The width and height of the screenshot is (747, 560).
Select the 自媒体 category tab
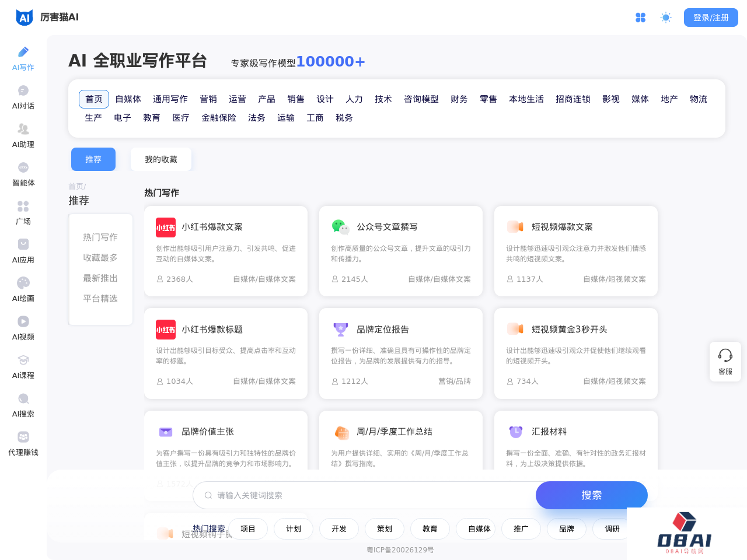pyautogui.click(x=128, y=99)
